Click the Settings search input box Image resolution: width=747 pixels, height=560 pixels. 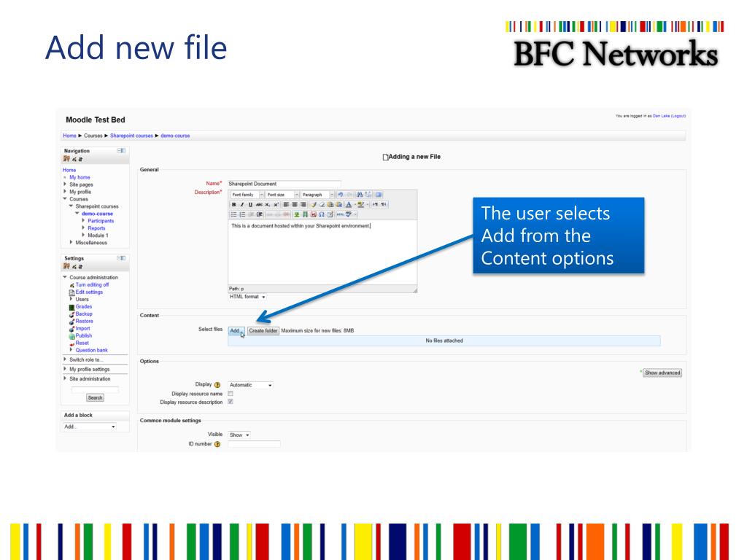pos(95,389)
